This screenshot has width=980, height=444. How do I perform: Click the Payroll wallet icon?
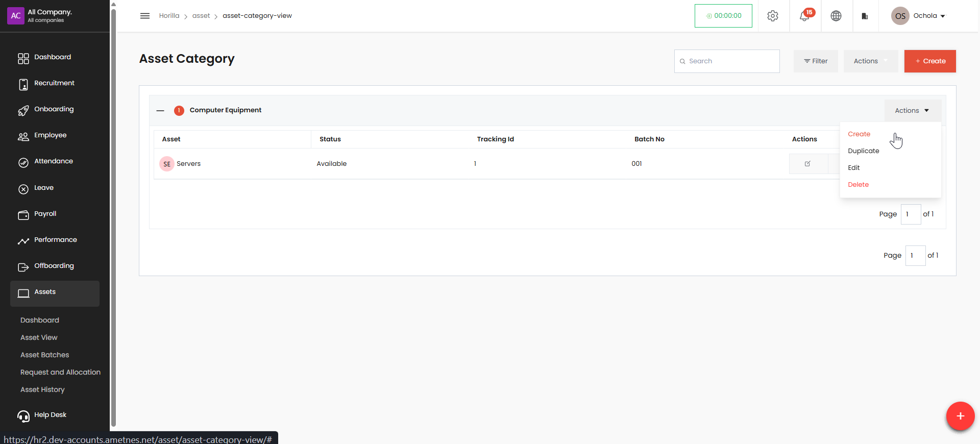click(x=23, y=215)
